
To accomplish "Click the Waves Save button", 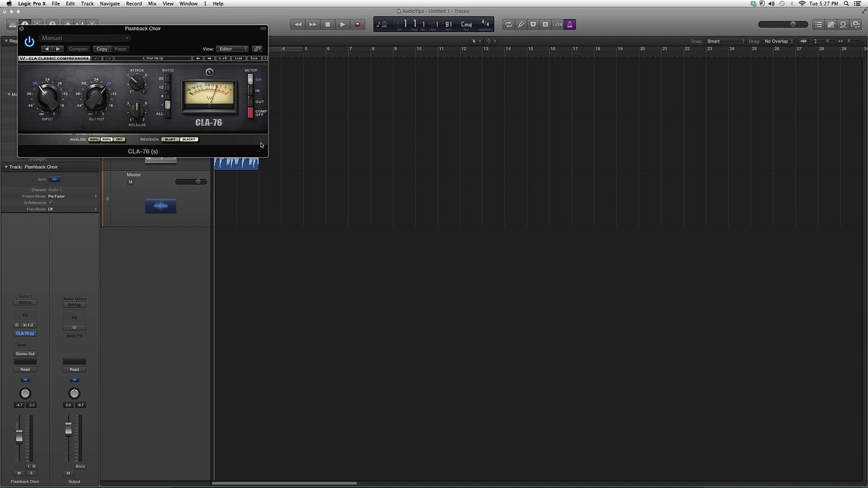I will [x=254, y=58].
